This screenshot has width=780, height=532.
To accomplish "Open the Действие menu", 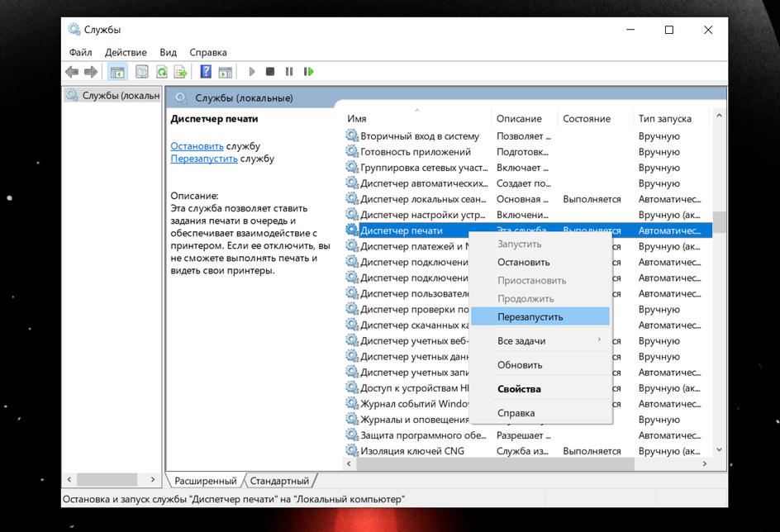I will pos(126,52).
